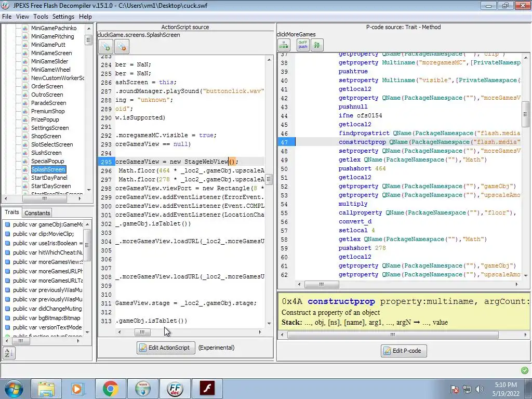Click the class icon beside SplashScreen
The image size is (532, 399).
(x=25, y=169)
